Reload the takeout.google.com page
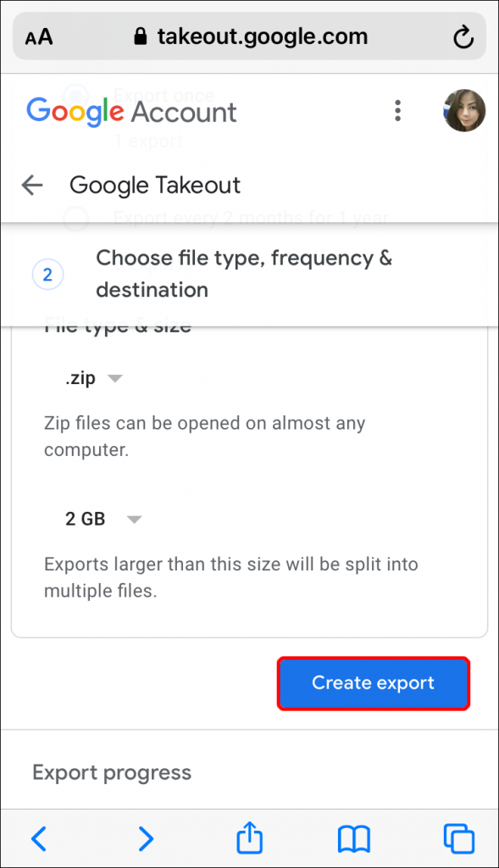The image size is (499, 868). pos(463,36)
